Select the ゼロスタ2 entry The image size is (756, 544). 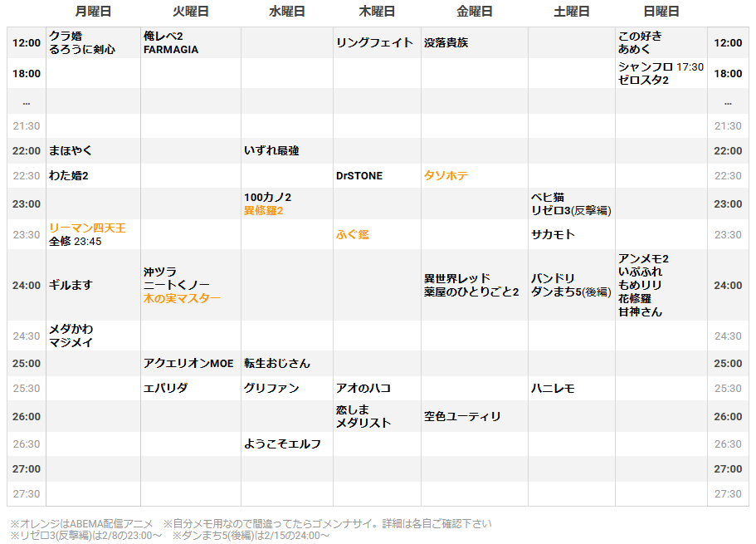tap(644, 80)
